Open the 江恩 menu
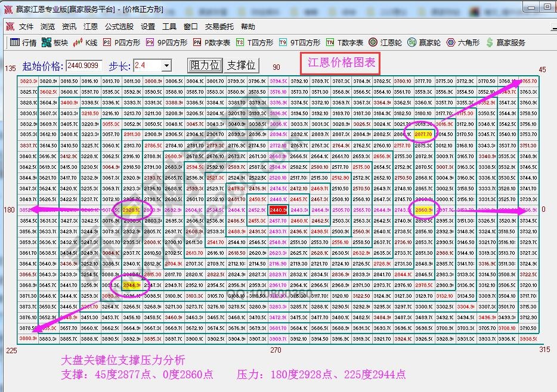 tap(91, 26)
